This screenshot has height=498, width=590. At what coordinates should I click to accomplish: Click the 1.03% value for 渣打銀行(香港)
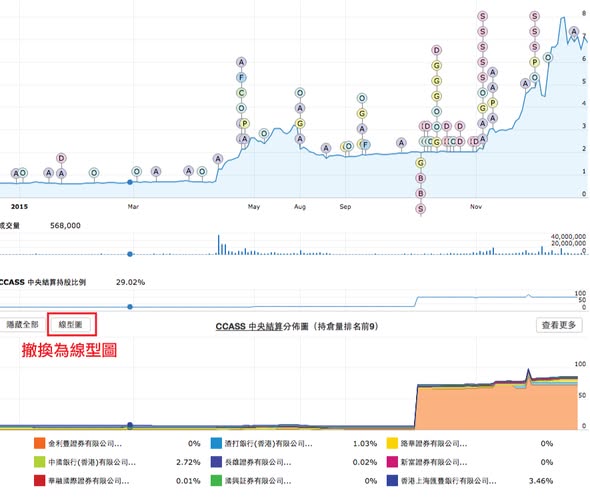(x=365, y=443)
